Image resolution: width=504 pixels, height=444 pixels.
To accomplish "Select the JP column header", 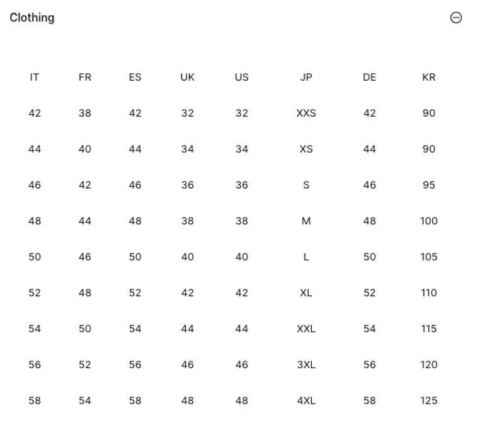I will 306,77.
